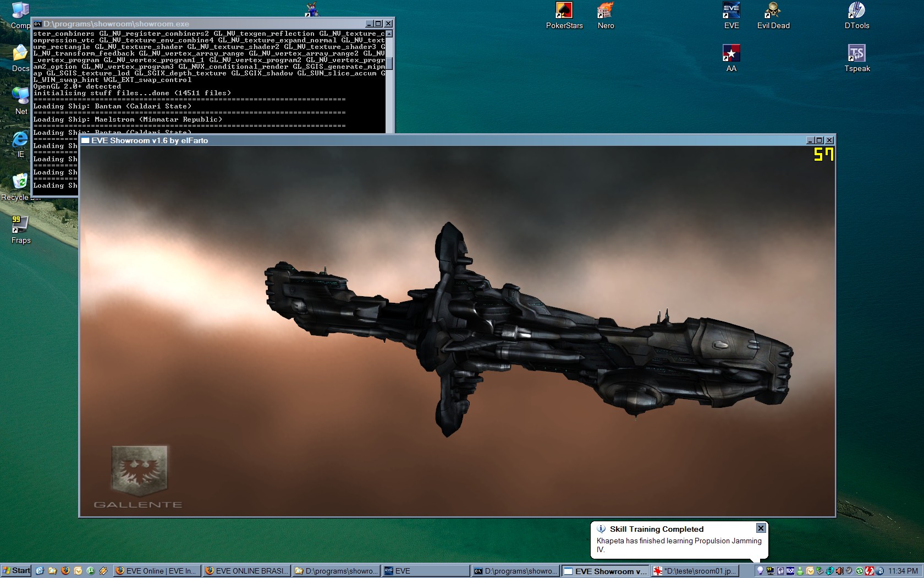Open the folder icon in quick launch

pyautogui.click(x=52, y=571)
